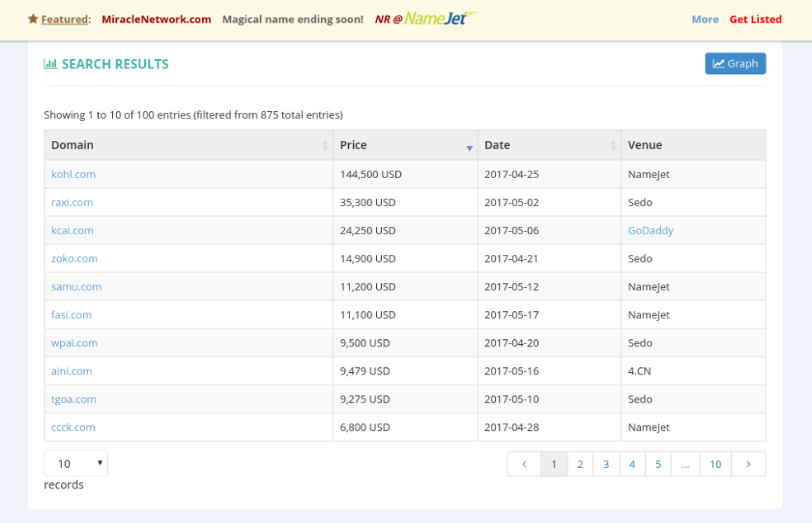Go to page 2 of results
This screenshot has height=523, width=812.
point(580,464)
